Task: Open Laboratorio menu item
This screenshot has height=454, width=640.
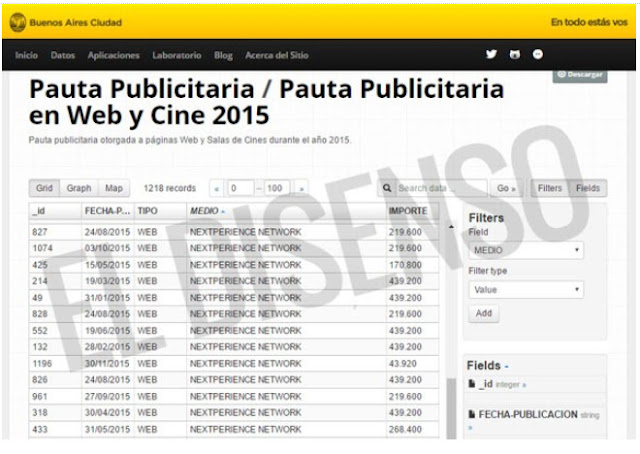Action: [177, 55]
